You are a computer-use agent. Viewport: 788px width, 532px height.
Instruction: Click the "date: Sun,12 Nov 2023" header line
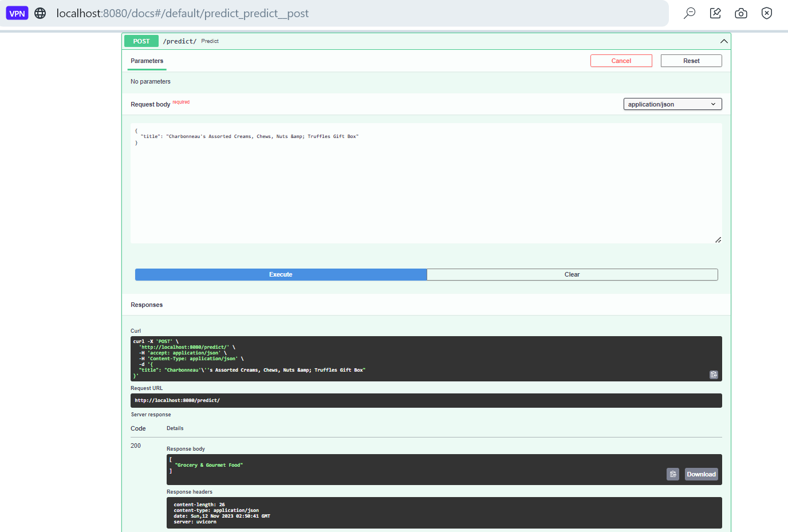pyautogui.click(x=222, y=516)
